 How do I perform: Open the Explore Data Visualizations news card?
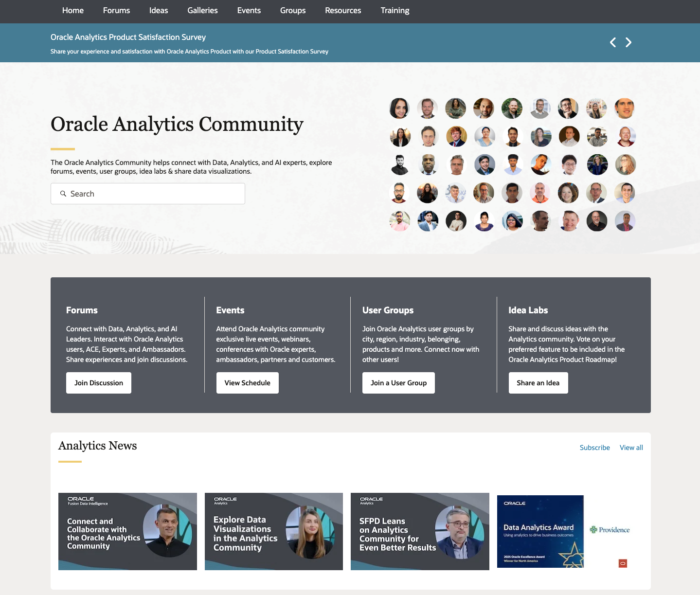274,531
